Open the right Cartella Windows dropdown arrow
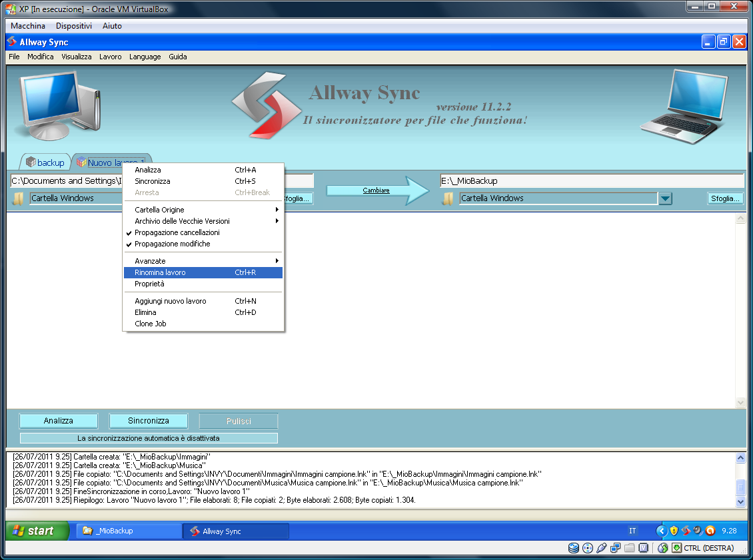Viewport: 753px width, 560px height. [x=665, y=198]
